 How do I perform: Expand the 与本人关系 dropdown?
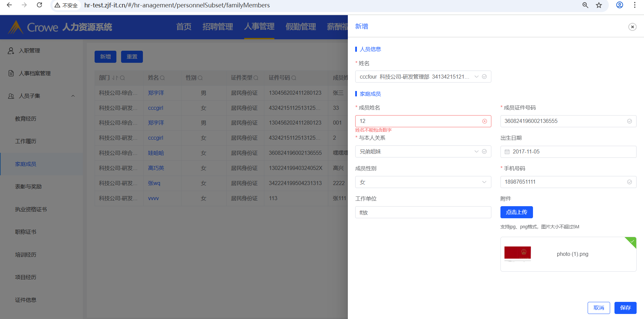click(476, 151)
